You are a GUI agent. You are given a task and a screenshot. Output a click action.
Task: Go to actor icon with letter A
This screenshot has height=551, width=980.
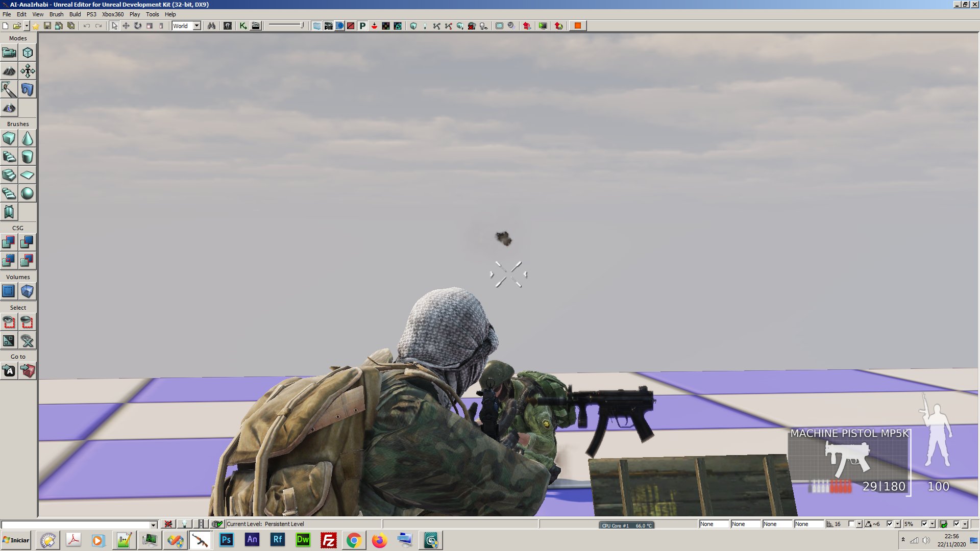point(9,371)
